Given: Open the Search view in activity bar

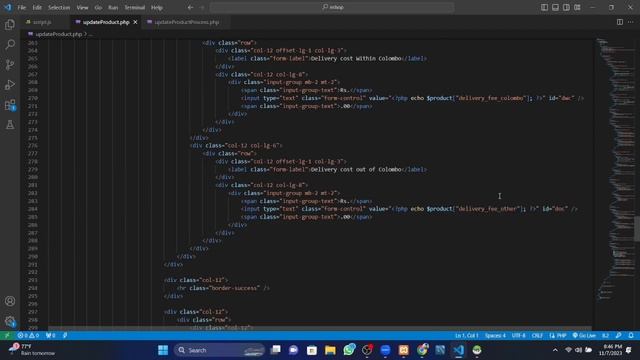Looking at the screenshot, I should [10, 44].
